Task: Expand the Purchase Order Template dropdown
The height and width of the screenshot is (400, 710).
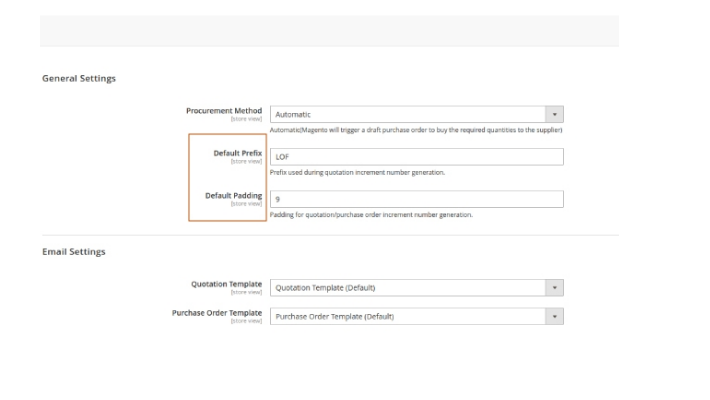Action: click(408, 317)
